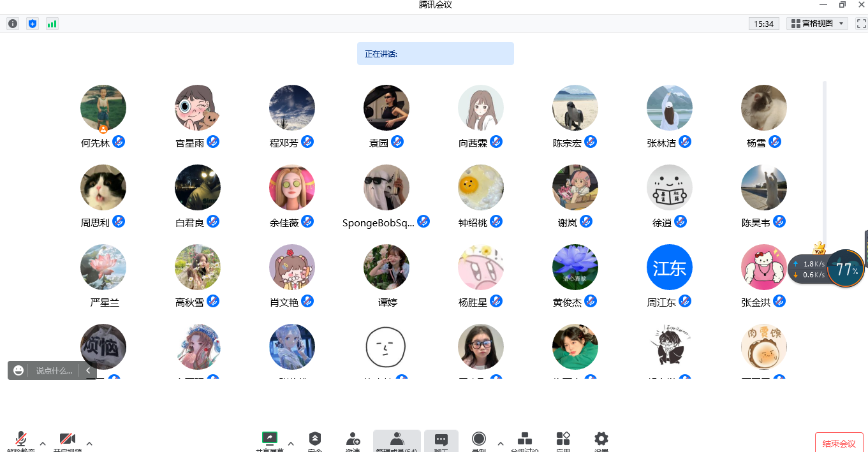This screenshot has width=868, height=452.
Task: Unmute the microphone in bottom toolbar
Action: click(21, 439)
